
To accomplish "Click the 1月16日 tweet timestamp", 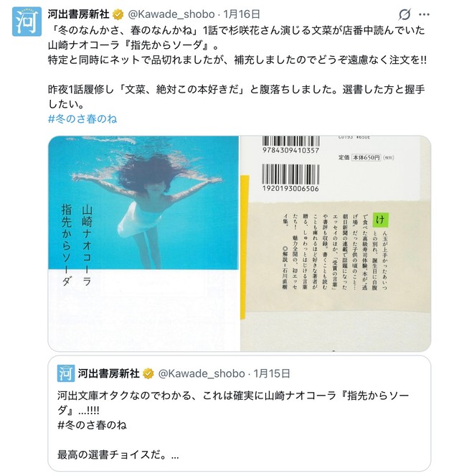I will pyautogui.click(x=242, y=14).
